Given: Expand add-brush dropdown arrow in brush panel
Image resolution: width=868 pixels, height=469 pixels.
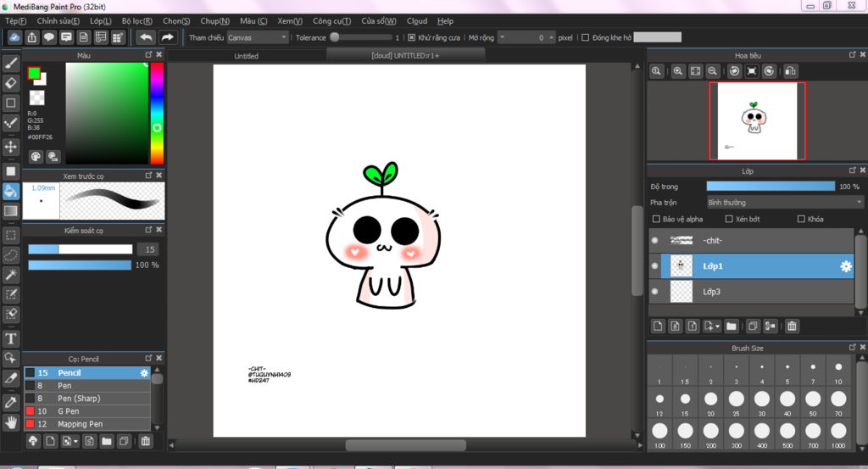Looking at the screenshot, I should tap(75, 442).
